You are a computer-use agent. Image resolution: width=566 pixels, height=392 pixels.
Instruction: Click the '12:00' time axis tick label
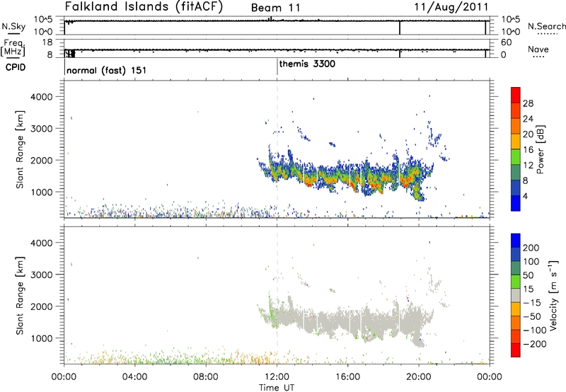pyautogui.click(x=277, y=377)
